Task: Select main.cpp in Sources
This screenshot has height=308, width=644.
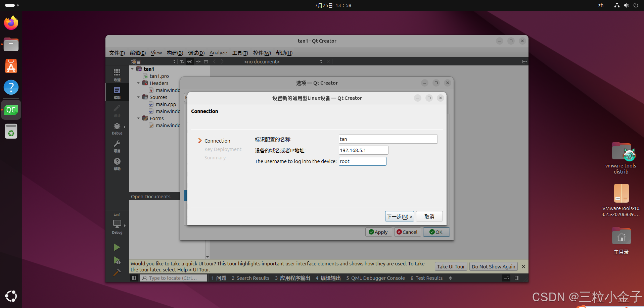Action: (x=166, y=104)
